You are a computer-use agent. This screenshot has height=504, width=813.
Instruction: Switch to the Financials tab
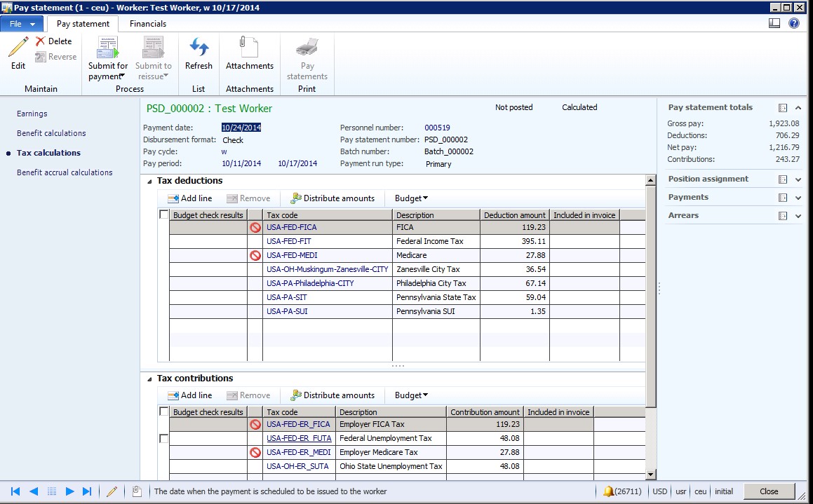tap(148, 23)
